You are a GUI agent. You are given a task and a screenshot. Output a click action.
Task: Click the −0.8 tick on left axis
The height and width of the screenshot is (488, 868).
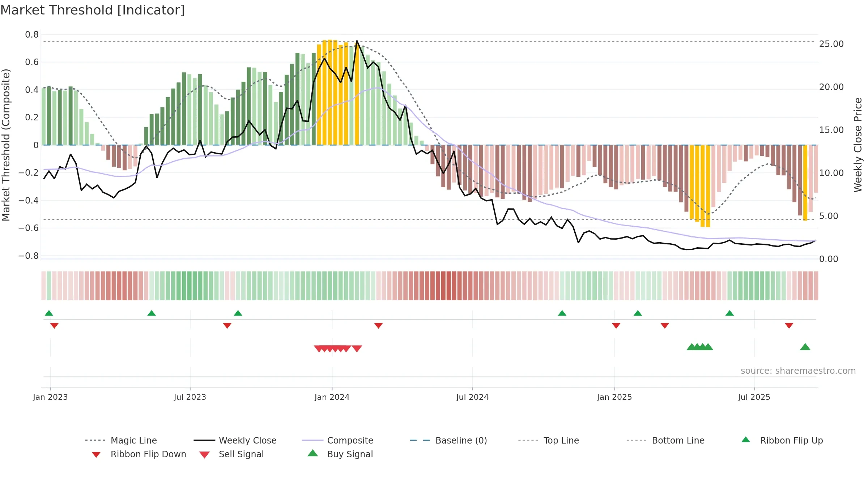(29, 256)
